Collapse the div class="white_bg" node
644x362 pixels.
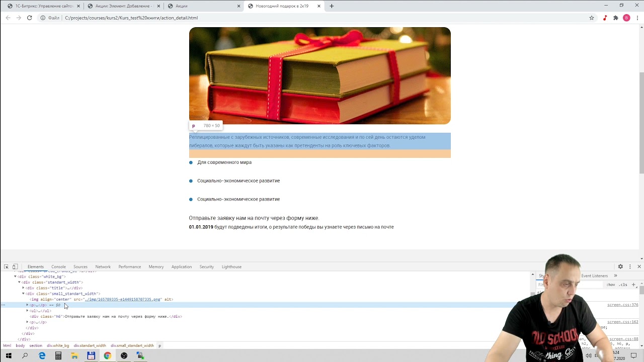point(15,277)
